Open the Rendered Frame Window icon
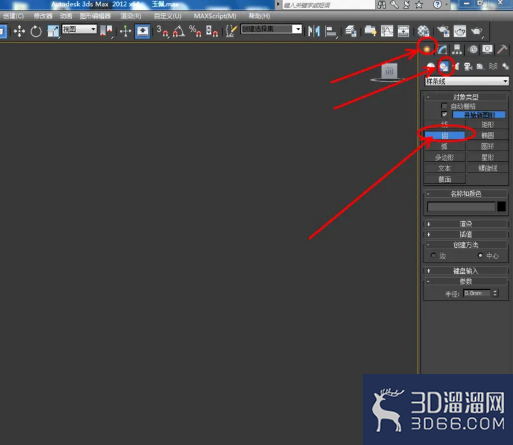 460,32
